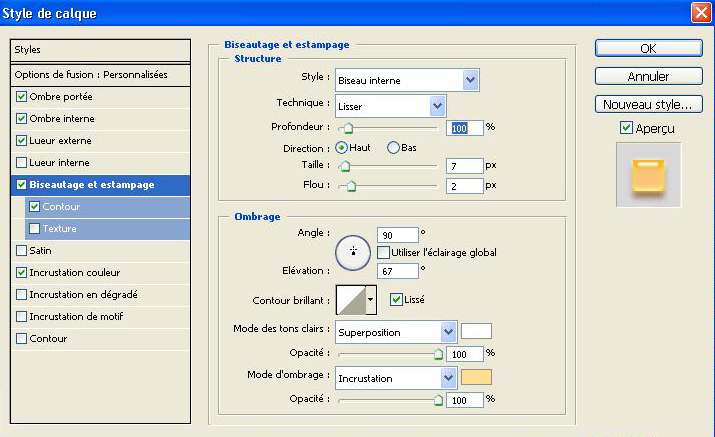Select the Styles entry in the left list
The image size is (715, 437).
click(x=100, y=50)
